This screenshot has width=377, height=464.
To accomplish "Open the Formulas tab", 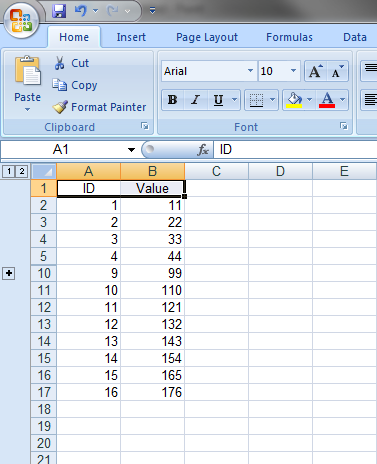I will tap(289, 37).
